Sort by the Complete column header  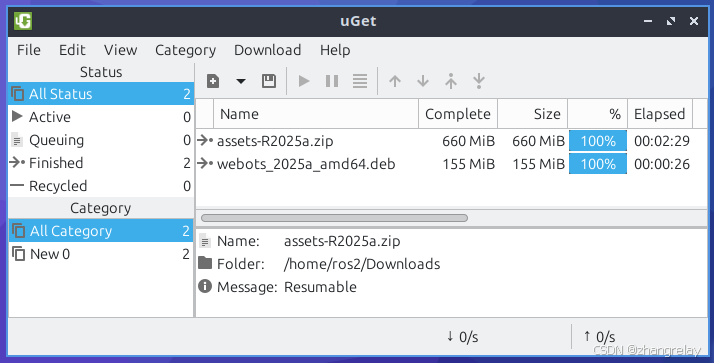(458, 114)
